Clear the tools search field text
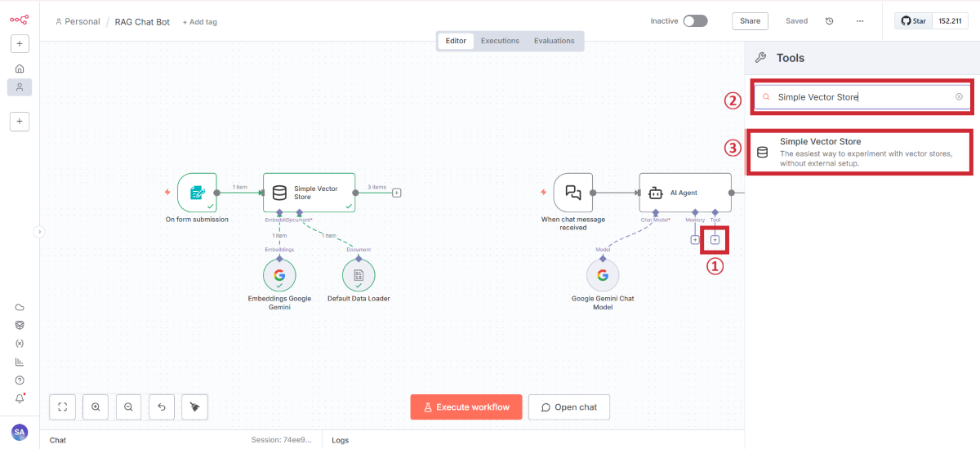The image size is (980, 449). pos(959,97)
